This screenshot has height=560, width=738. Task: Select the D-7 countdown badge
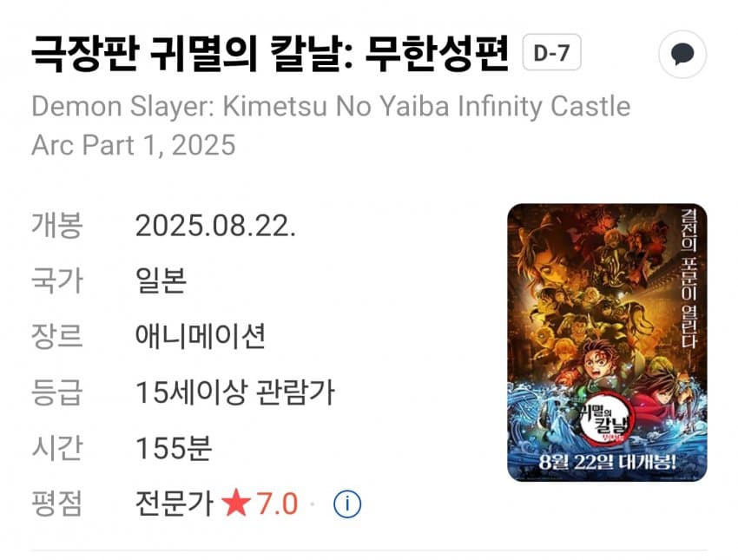coord(551,52)
